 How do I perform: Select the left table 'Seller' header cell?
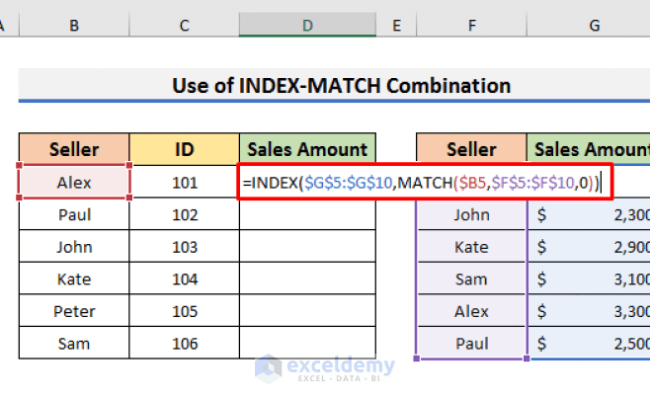click(x=74, y=149)
